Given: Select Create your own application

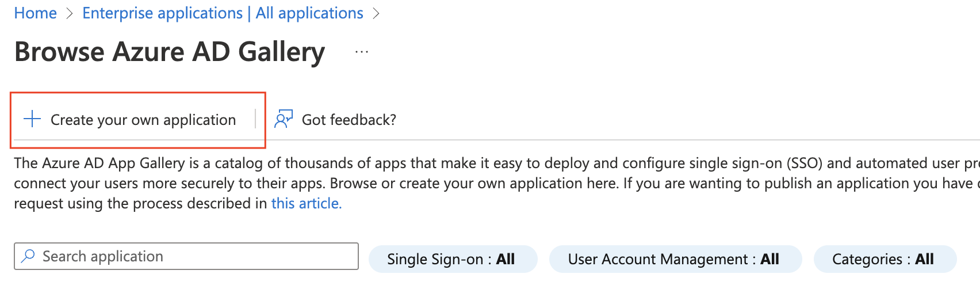Looking at the screenshot, I should (x=130, y=119).
